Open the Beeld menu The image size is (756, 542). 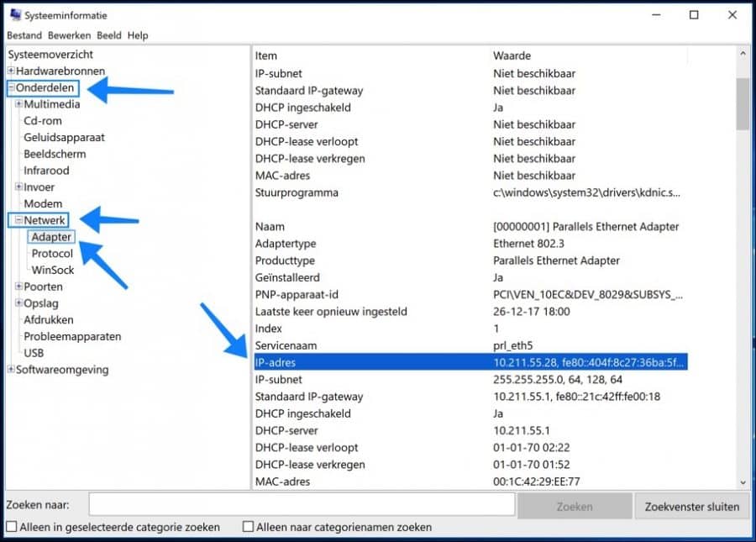tap(108, 35)
